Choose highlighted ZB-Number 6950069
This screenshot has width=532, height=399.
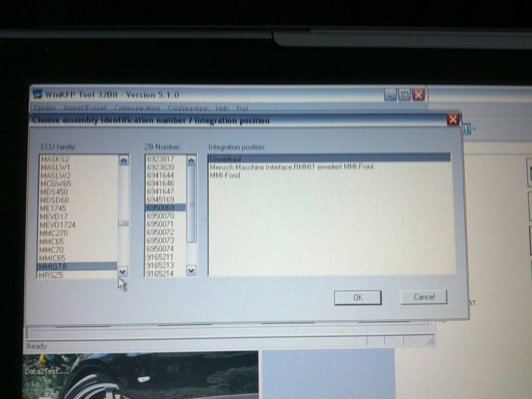click(x=166, y=208)
